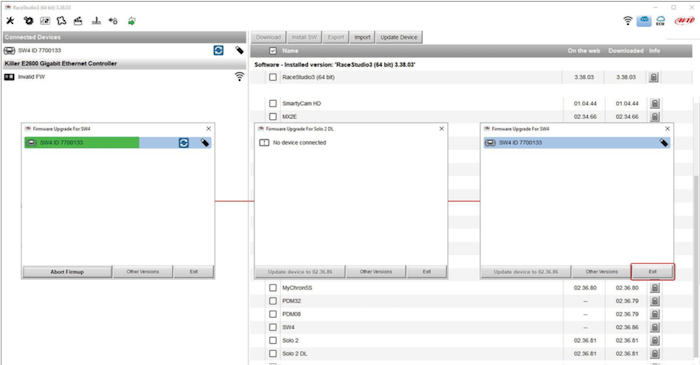Check the Solo 2 DL checkbox
The height and width of the screenshot is (365, 700).
(273, 353)
